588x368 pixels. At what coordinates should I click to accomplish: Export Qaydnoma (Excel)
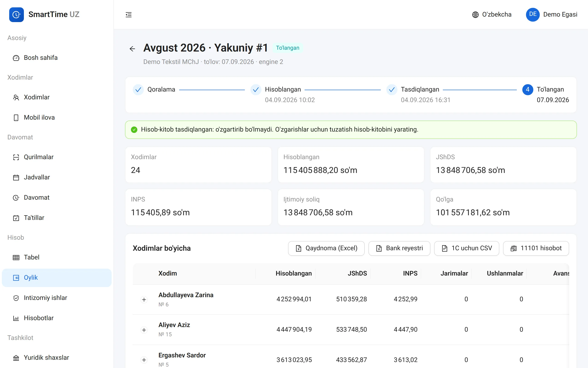[326, 248]
